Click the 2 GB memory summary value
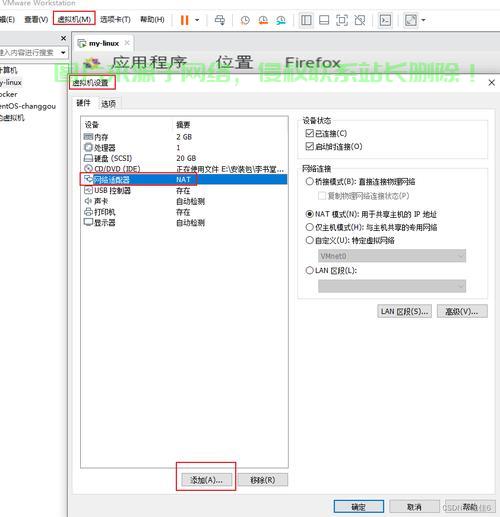Viewport: 500px width, 517px height. point(184,137)
